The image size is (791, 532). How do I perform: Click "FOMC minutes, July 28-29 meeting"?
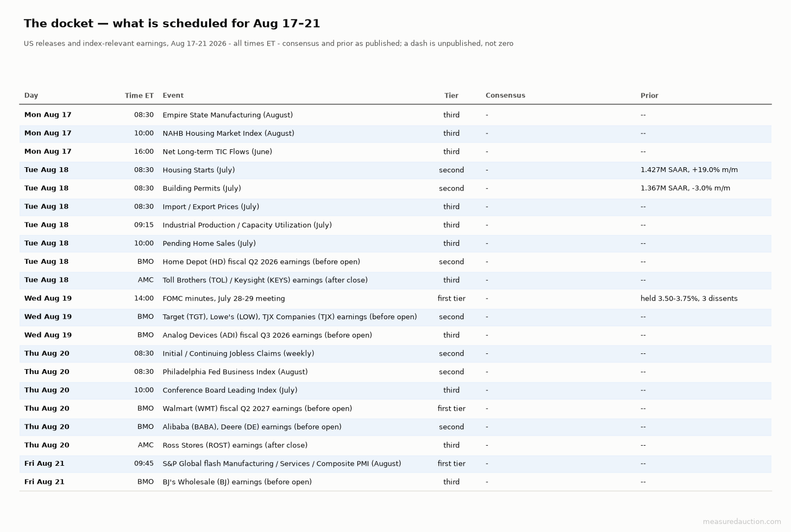click(x=224, y=299)
